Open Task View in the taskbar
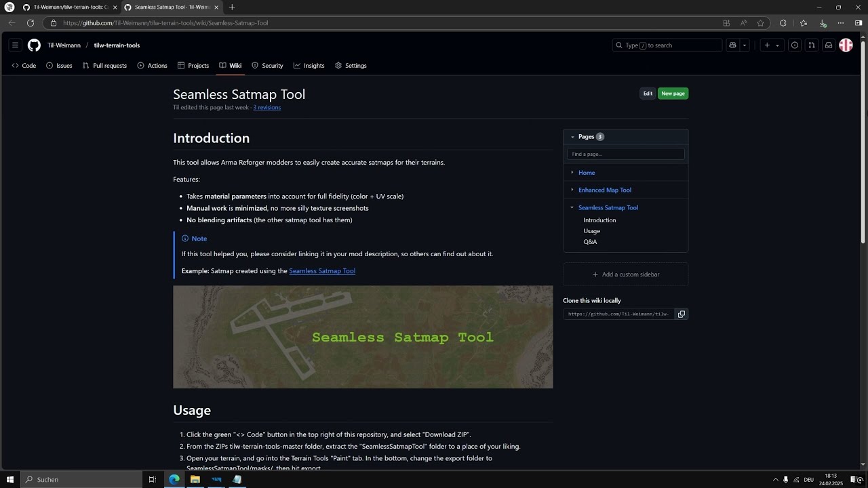 pyautogui.click(x=153, y=479)
